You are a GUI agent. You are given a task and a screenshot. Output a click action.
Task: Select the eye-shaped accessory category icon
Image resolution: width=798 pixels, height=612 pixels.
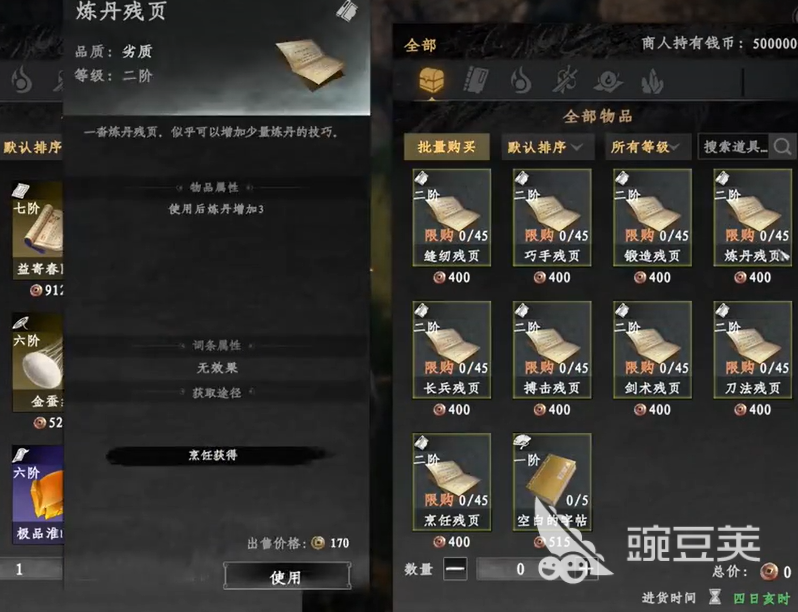(x=608, y=81)
